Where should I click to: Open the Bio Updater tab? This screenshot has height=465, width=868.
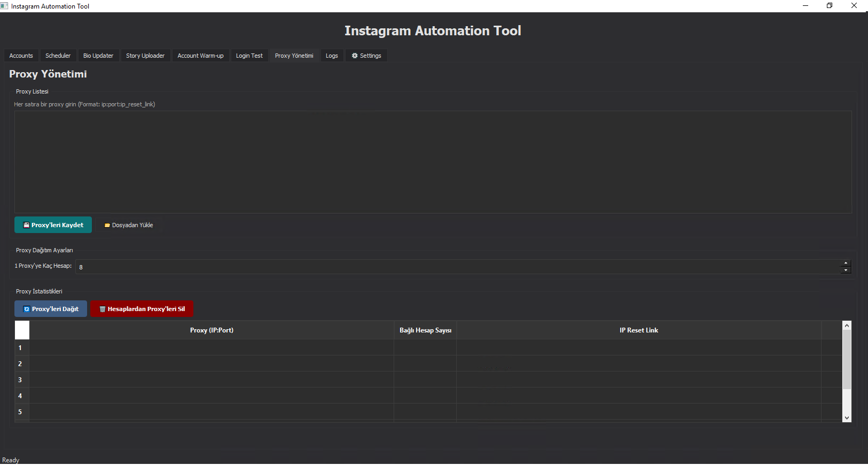coord(98,56)
